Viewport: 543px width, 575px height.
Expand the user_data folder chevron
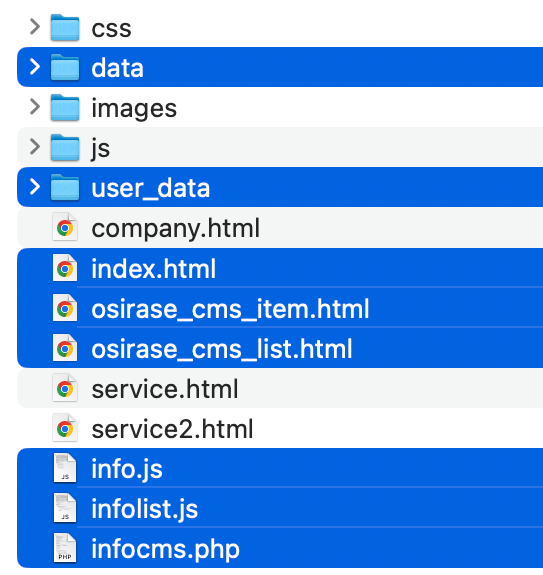click(35, 187)
